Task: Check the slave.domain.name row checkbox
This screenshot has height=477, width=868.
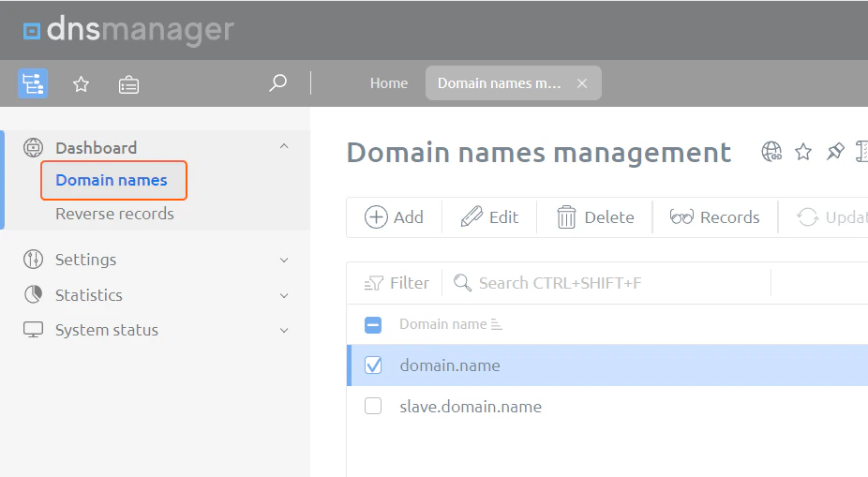Action: click(x=373, y=406)
